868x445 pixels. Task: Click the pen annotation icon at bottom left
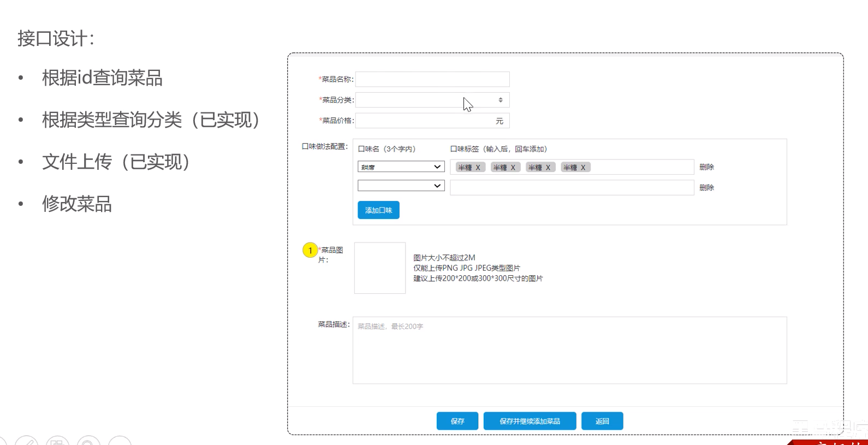point(26,441)
